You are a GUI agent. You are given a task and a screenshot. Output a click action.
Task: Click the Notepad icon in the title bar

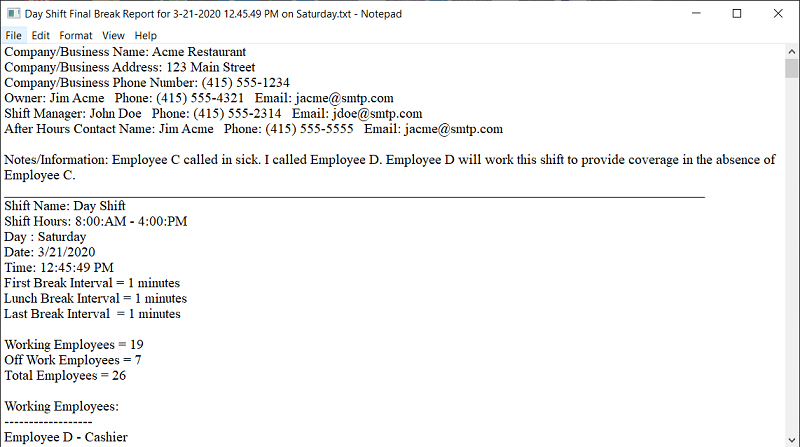point(12,13)
